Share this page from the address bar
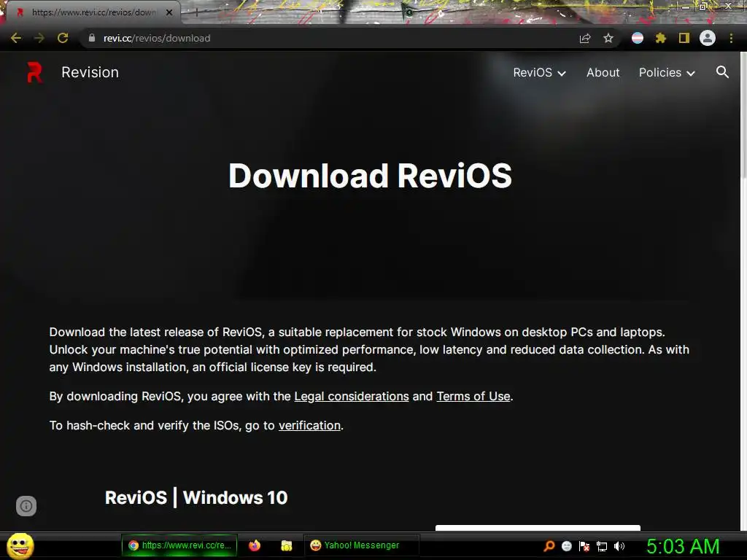The image size is (747, 560). [585, 38]
